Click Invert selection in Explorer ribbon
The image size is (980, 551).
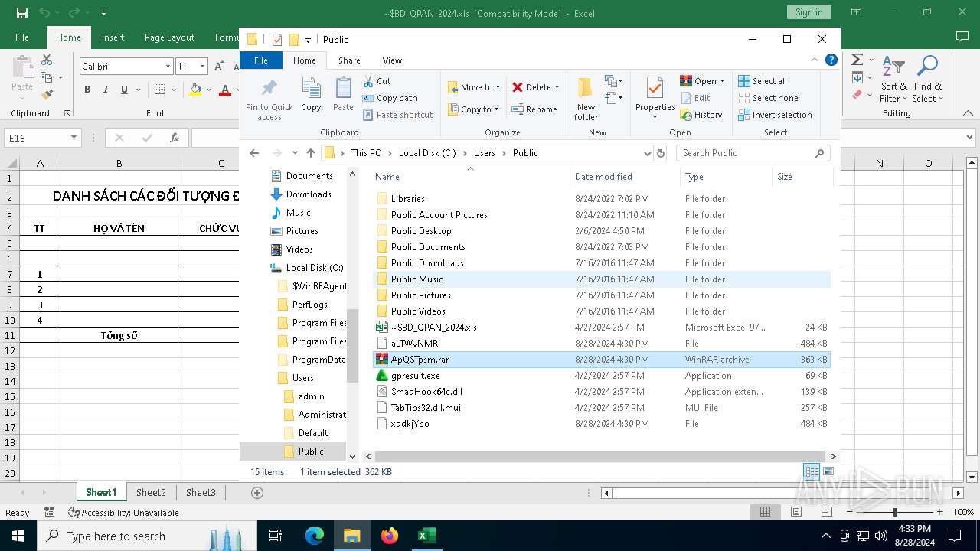tap(775, 115)
